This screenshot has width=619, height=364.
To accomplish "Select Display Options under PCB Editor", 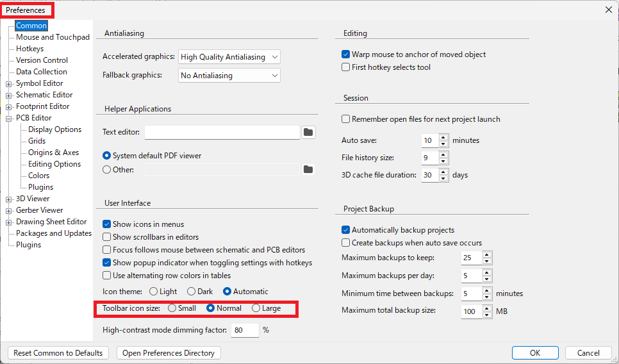I will click(x=54, y=129).
